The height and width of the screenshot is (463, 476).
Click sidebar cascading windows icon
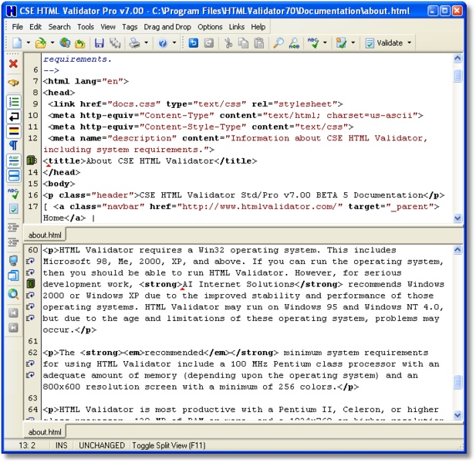click(x=13, y=275)
